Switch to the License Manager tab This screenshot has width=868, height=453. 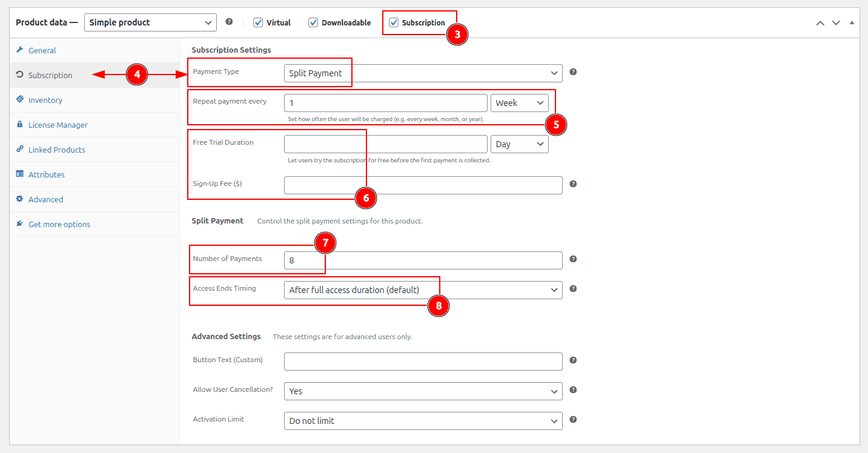click(x=58, y=125)
